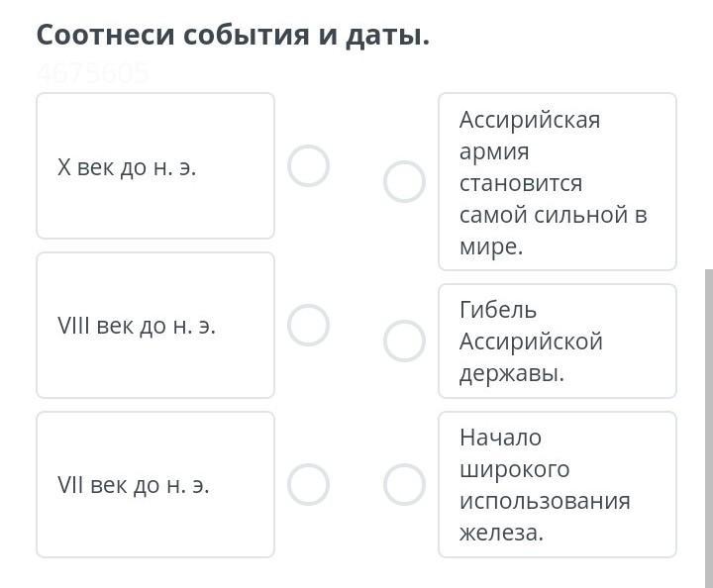
Task: Click the Гибель Ассирийской державы card
Action: tap(558, 341)
